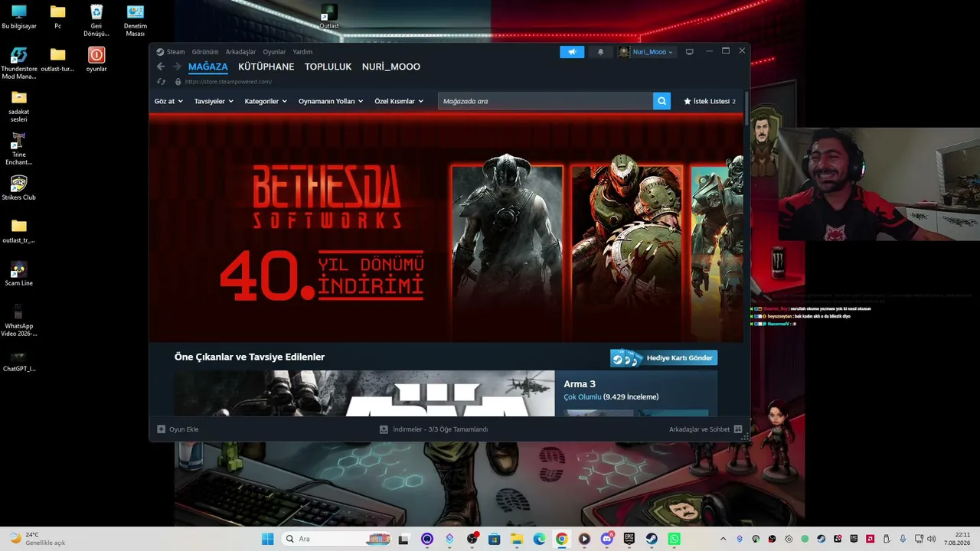Expand the Göz at store menu

pos(169,101)
